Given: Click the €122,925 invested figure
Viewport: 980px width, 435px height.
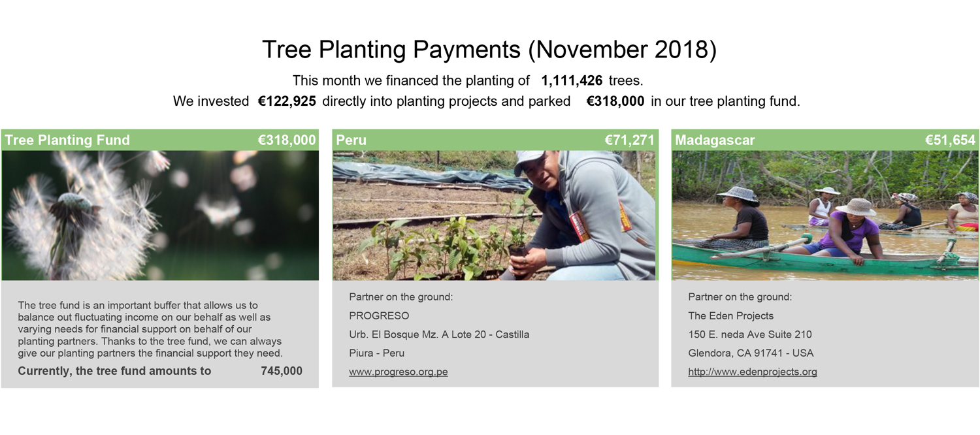Looking at the screenshot, I should tap(287, 101).
